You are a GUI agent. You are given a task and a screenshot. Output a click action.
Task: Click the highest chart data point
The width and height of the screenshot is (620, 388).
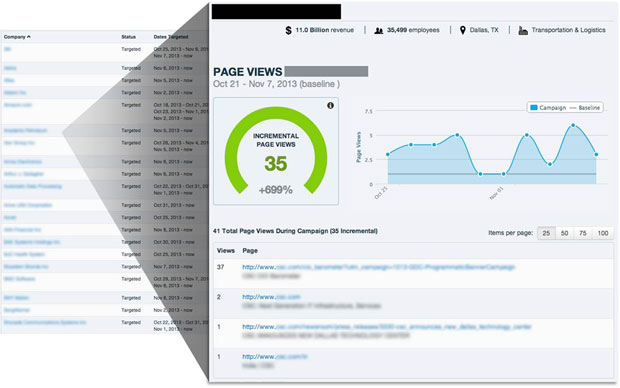point(573,125)
